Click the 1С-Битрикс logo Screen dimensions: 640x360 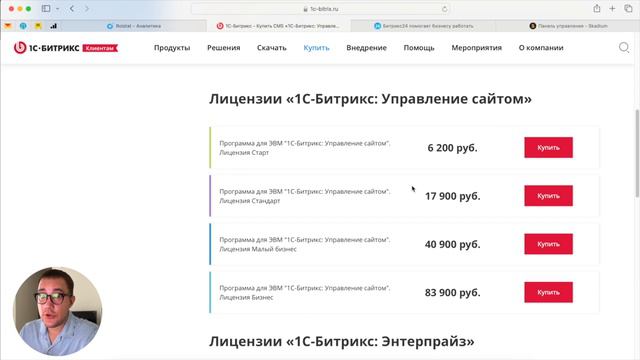(x=46, y=48)
